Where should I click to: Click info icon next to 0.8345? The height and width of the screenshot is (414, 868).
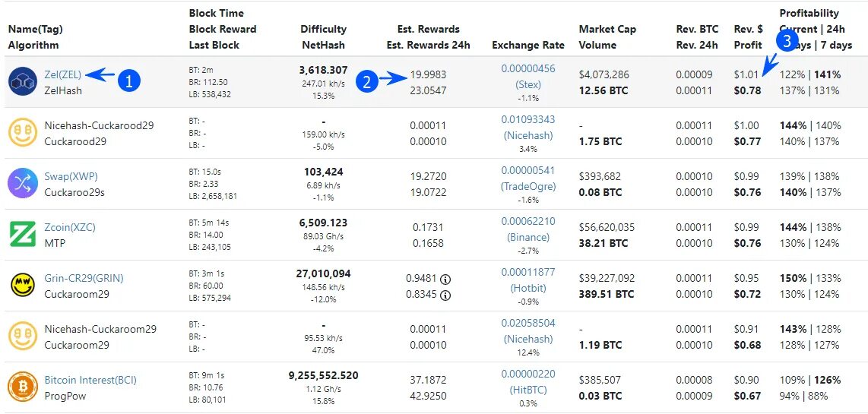(x=445, y=295)
